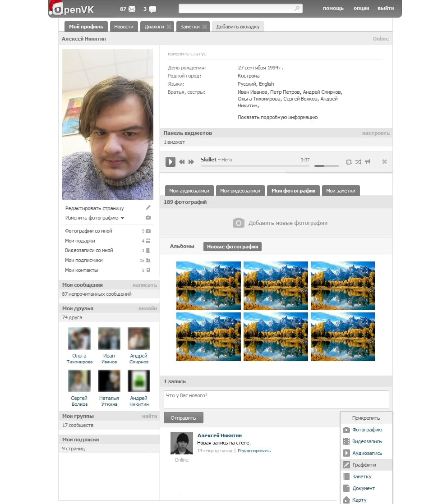Open the main profile photo
The image size is (447, 504).
pos(108,124)
